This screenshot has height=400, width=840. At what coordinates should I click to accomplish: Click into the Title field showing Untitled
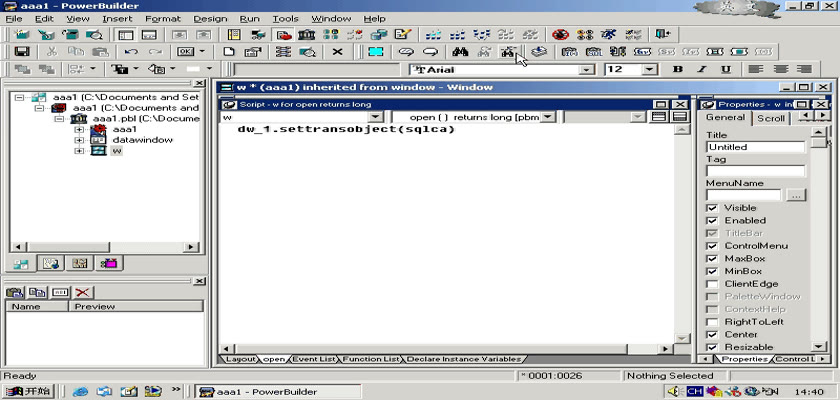pyautogui.click(x=755, y=147)
